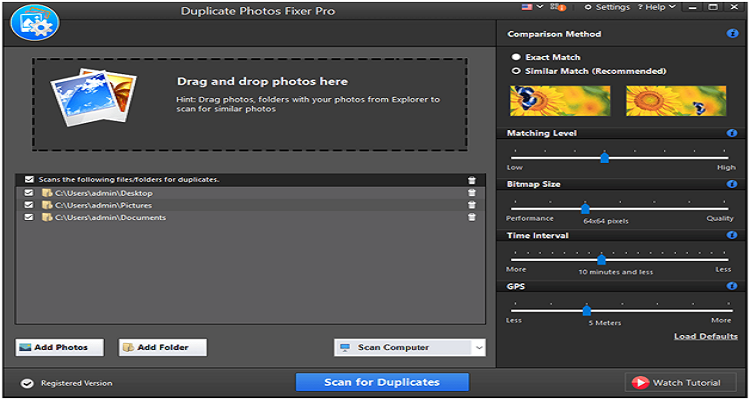
Task: Click the Bitmap Size slider handle
Action: (585, 209)
